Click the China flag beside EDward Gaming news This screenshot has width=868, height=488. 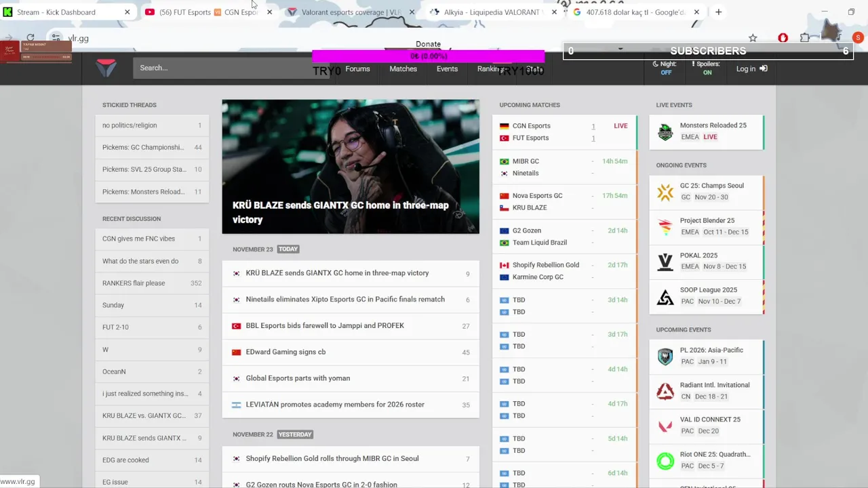coord(236,352)
